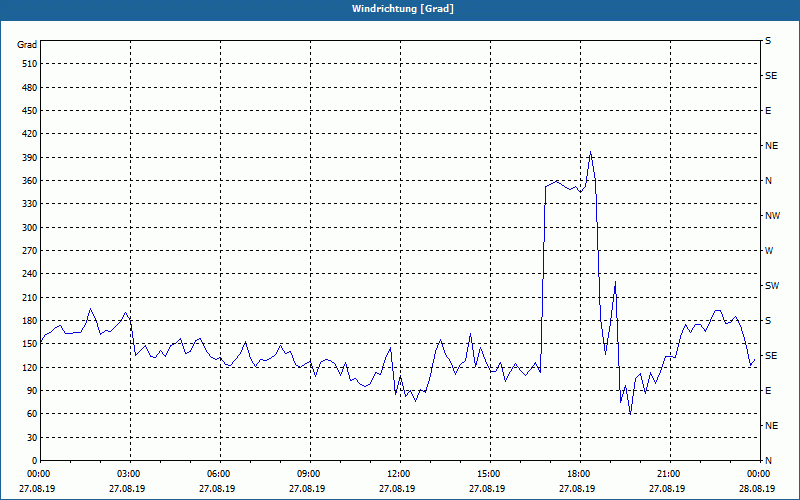Select the SE compass label at 480 level
This screenshot has height=500, width=800.
tap(771, 76)
